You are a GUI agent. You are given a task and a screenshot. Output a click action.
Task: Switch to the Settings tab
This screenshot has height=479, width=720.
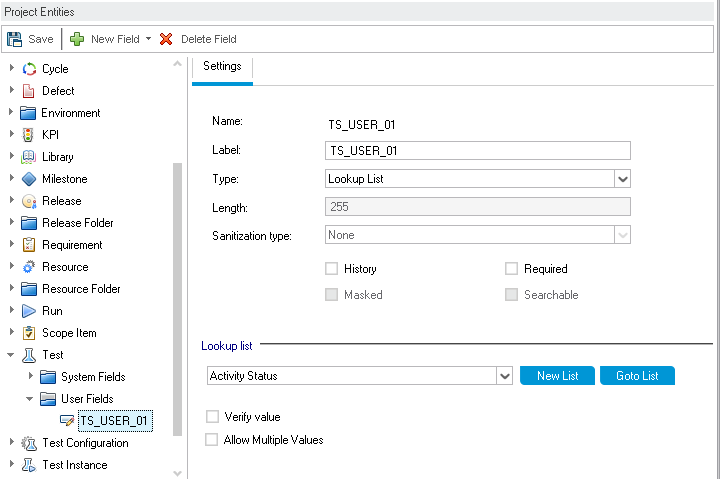(x=222, y=67)
